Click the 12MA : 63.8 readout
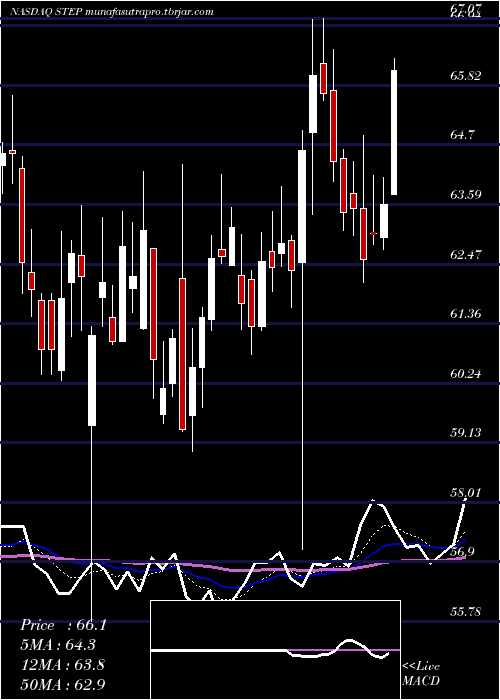This screenshot has height=700, width=500. (62, 664)
